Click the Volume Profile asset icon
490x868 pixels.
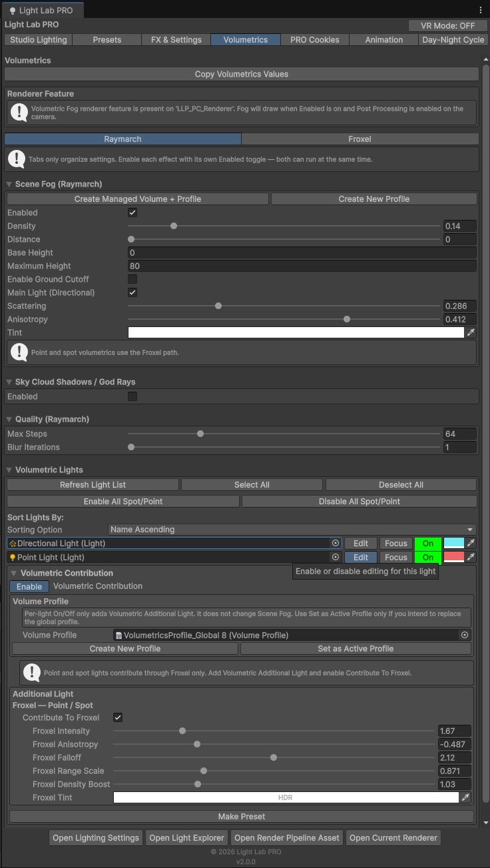[x=119, y=636]
